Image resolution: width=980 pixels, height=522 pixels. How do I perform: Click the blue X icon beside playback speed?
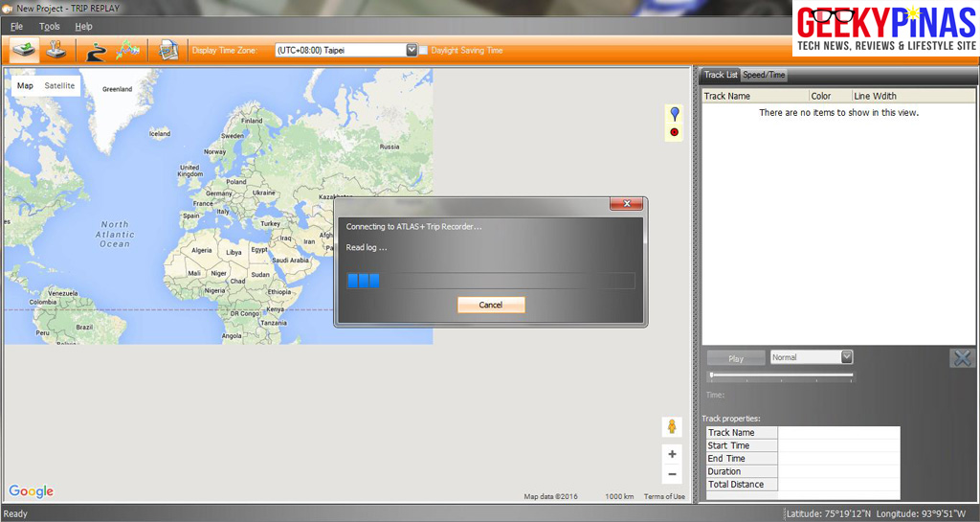pos(963,358)
